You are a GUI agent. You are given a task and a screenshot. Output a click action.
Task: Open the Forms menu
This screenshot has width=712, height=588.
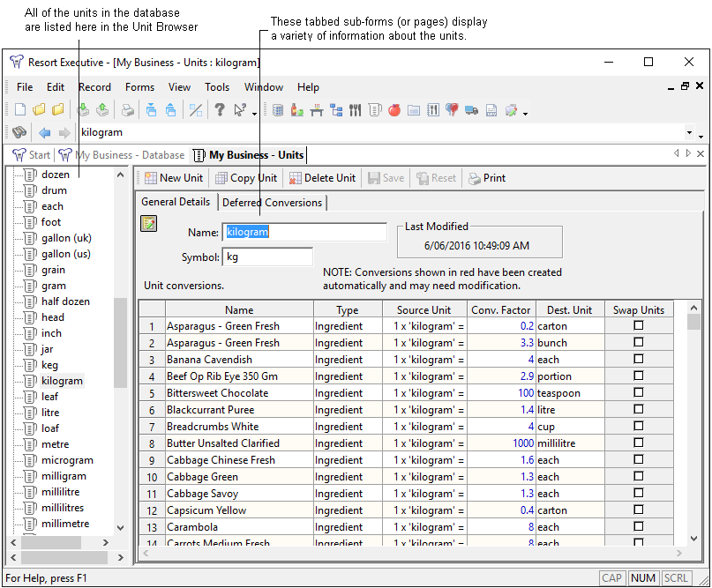click(x=139, y=87)
